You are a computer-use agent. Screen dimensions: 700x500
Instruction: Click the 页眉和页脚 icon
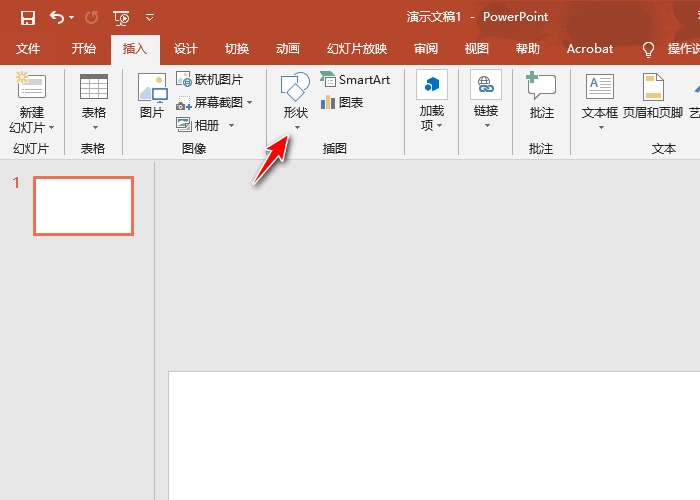click(x=653, y=87)
